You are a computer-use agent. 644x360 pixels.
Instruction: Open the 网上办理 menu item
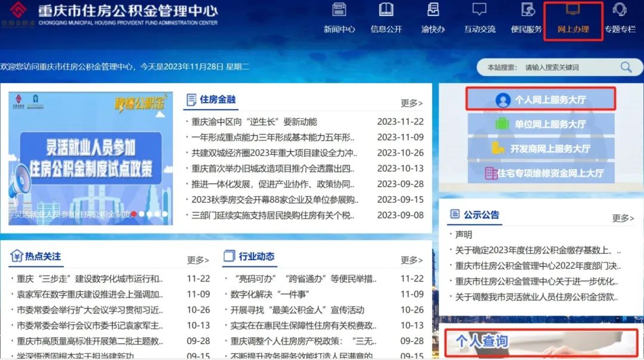click(x=573, y=21)
